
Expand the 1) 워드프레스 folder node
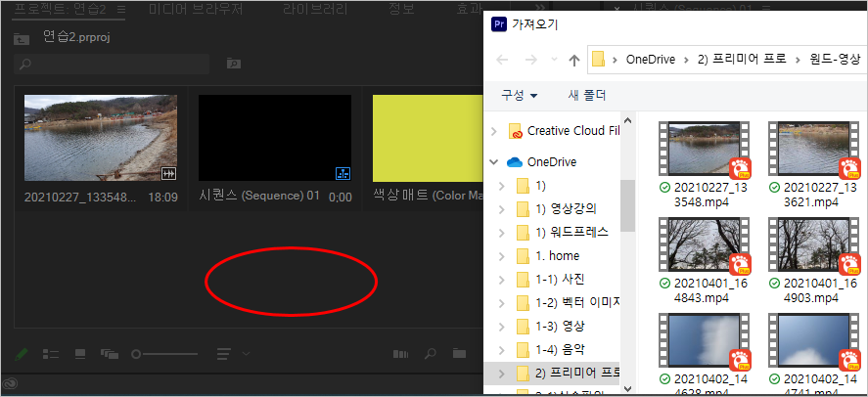tap(501, 232)
